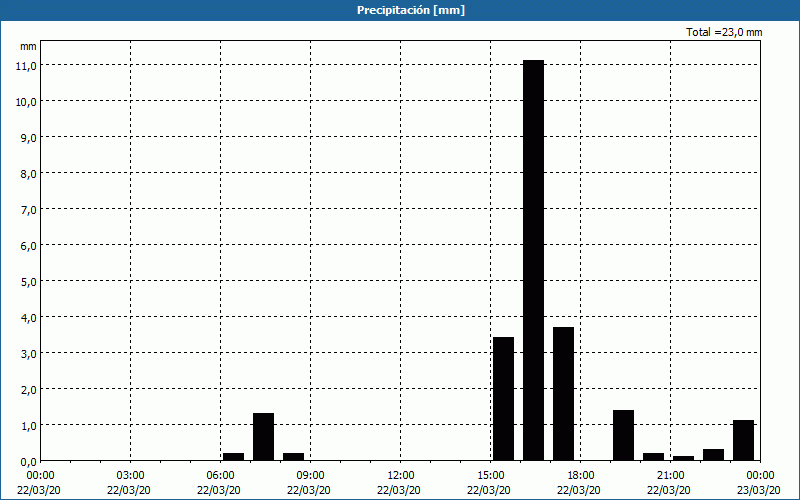Click the 03:00 time label on the x-axis
This screenshot has width=800, height=500.
(130, 476)
